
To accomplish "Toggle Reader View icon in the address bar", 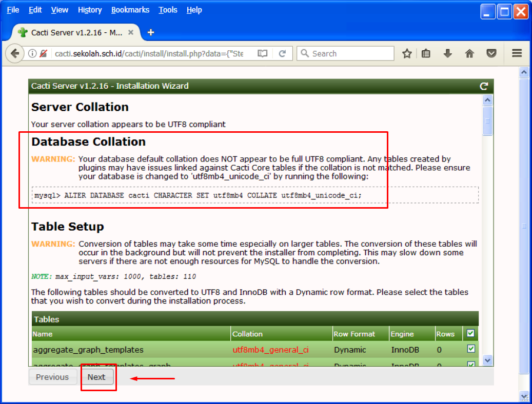I will point(263,53).
